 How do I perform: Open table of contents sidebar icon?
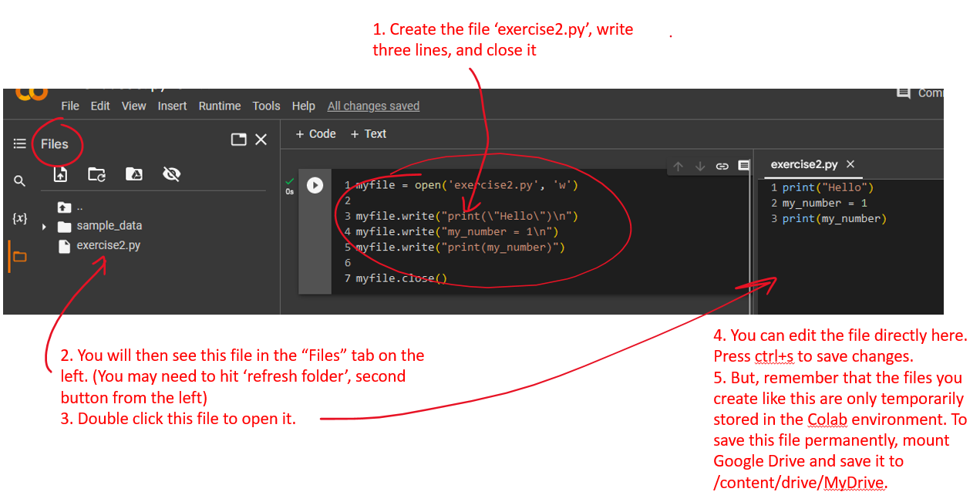19,144
